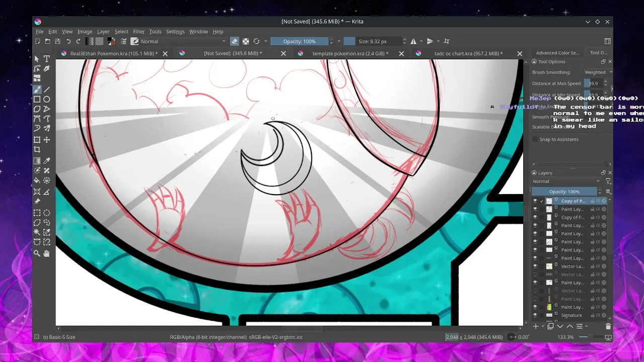Add a new layer with plus button
644x362 pixels.
pos(536,326)
